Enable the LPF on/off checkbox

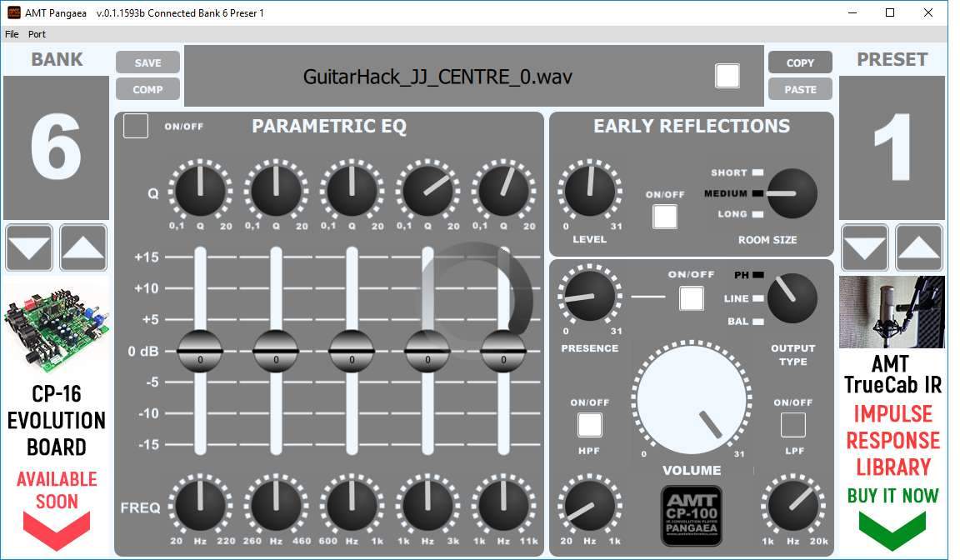[x=792, y=425]
